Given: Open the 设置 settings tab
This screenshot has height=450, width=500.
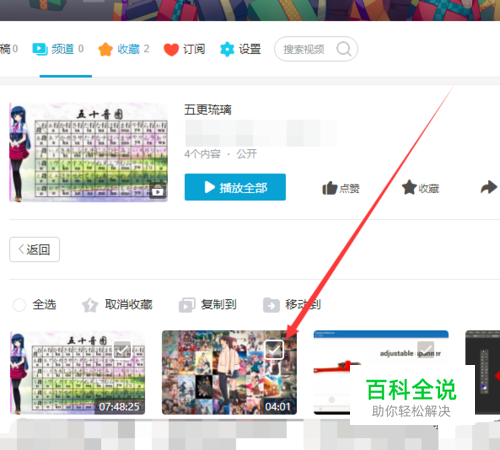Looking at the screenshot, I should [x=240, y=49].
